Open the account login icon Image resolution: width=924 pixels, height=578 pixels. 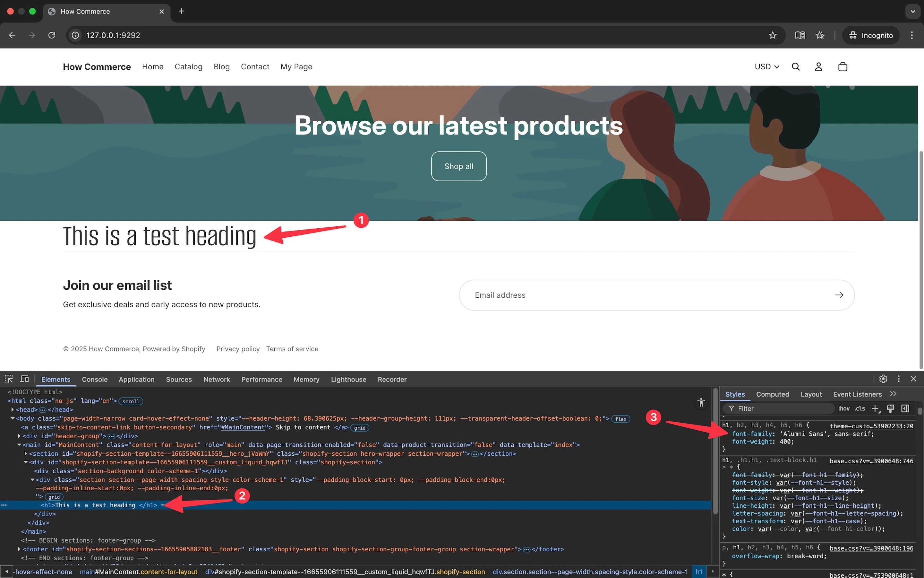pyautogui.click(x=818, y=66)
